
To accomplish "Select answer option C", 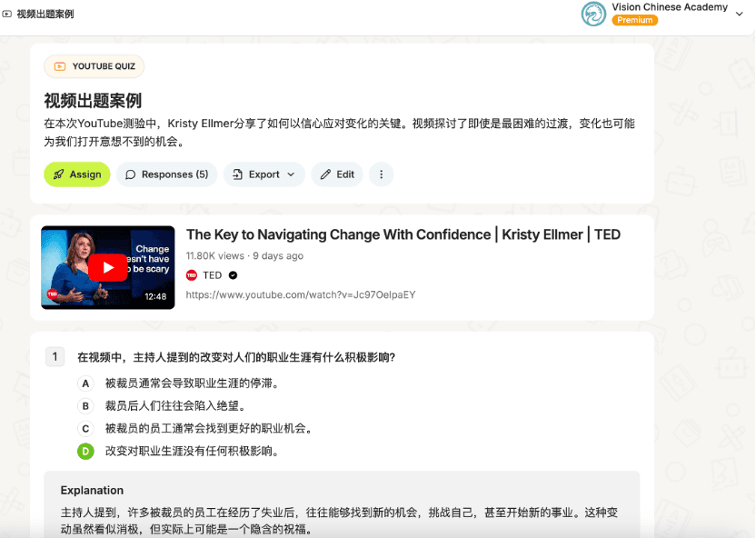I will pos(85,429).
